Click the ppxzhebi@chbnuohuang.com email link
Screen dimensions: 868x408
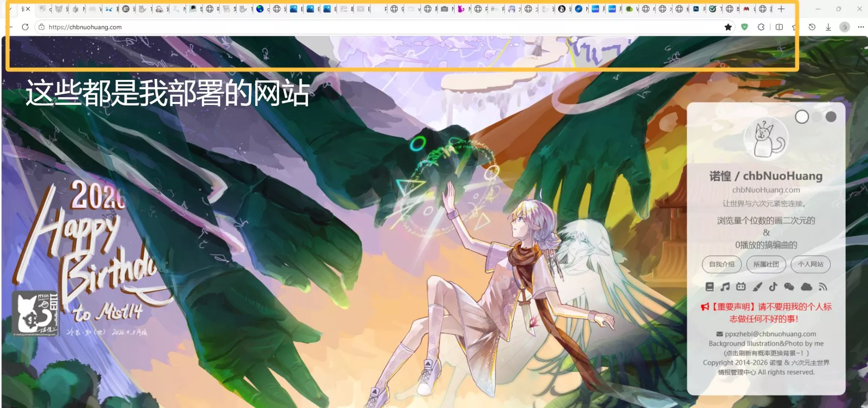point(766,334)
